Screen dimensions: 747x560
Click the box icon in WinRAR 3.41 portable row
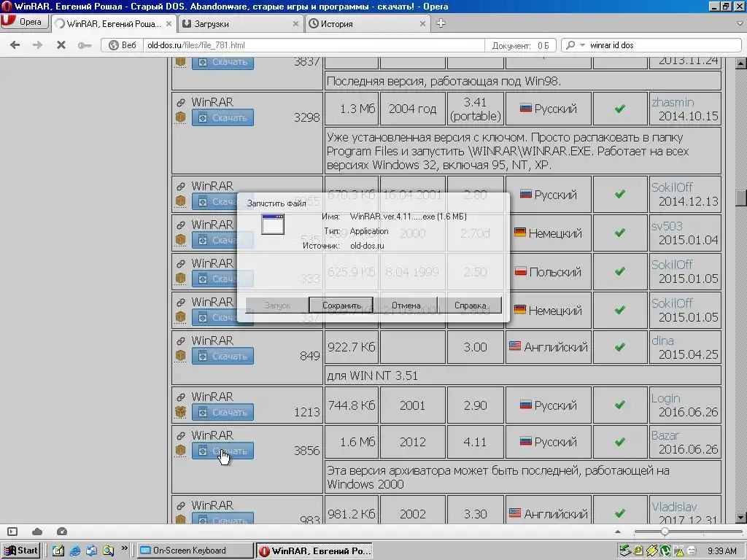coord(180,117)
